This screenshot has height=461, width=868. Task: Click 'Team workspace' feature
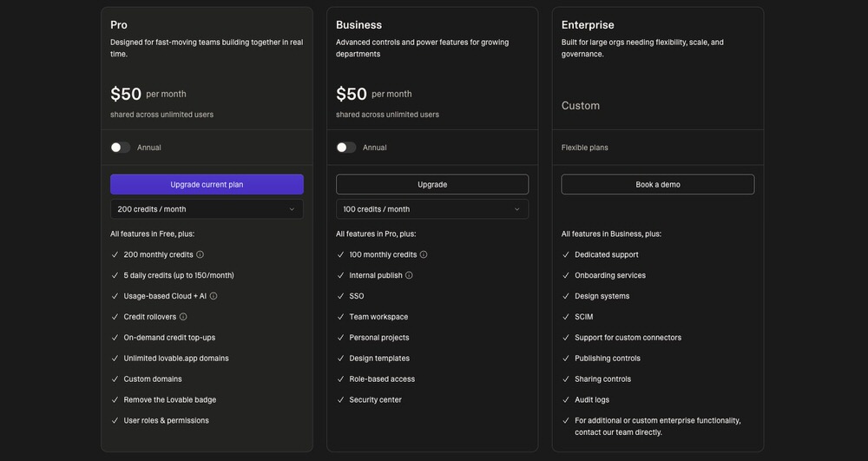pos(378,317)
